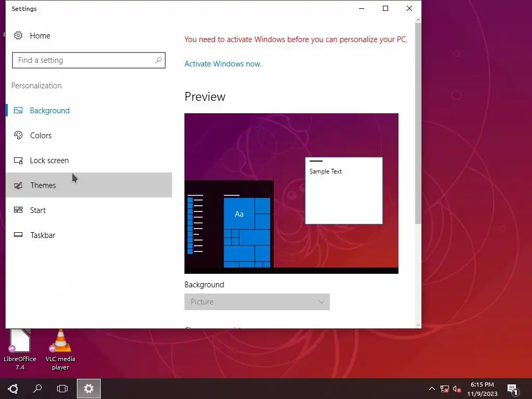
Task: Click the Settings gear taskbar button
Action: pyautogui.click(x=88, y=389)
